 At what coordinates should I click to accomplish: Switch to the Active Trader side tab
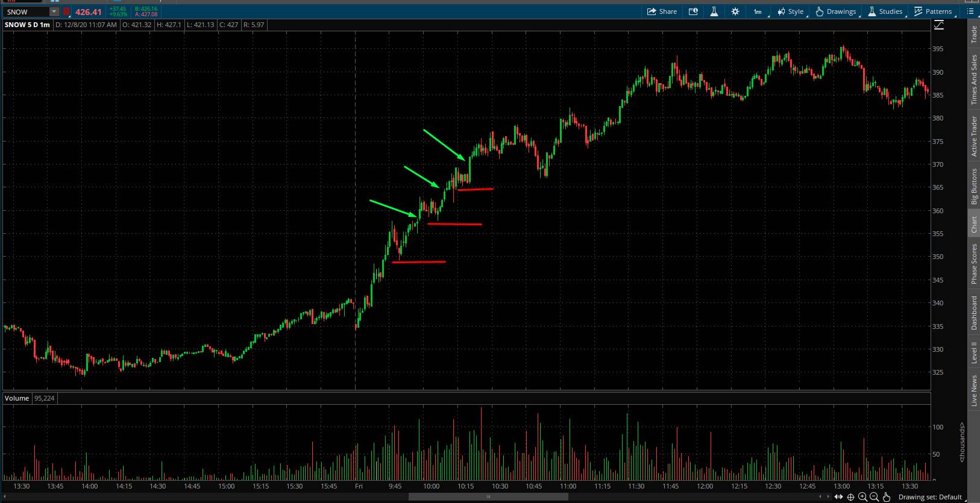[x=973, y=137]
